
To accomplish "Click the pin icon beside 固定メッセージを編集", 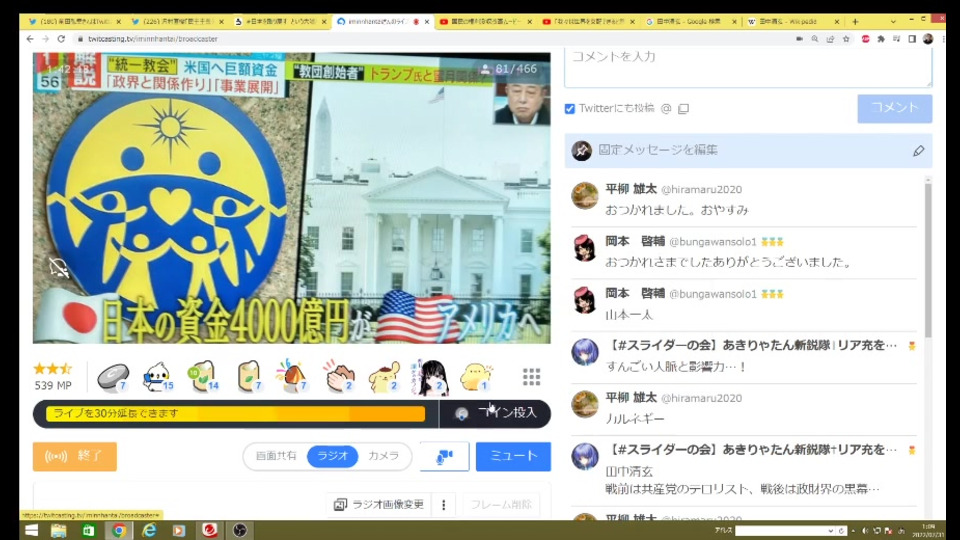I will pyautogui.click(x=581, y=150).
